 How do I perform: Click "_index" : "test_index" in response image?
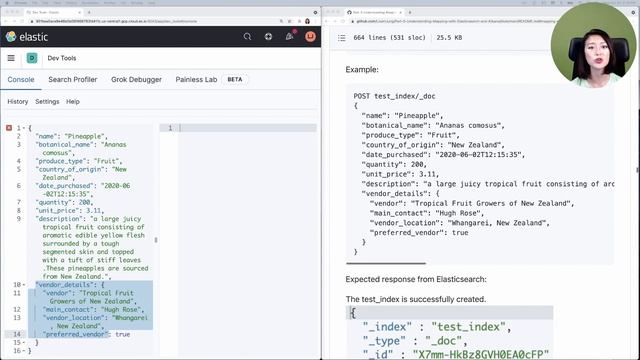pos(437,327)
